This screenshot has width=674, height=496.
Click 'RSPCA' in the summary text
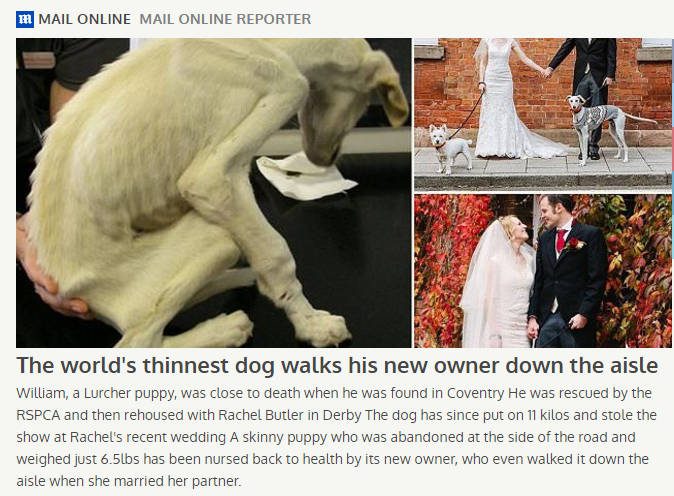tap(39, 415)
